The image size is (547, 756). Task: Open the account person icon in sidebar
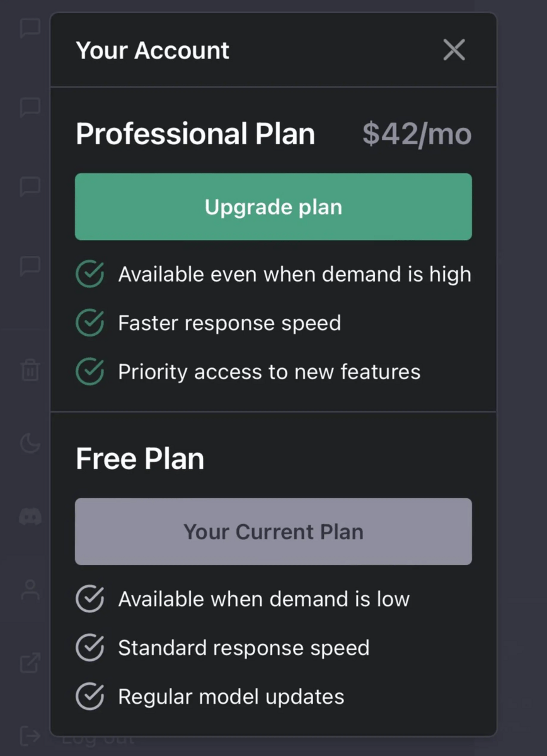(30, 590)
